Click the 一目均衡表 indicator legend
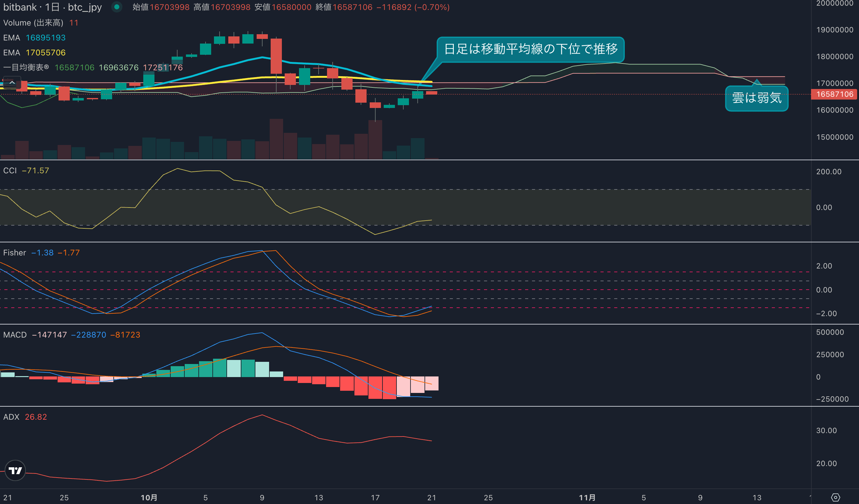The image size is (859, 504). coord(26,68)
